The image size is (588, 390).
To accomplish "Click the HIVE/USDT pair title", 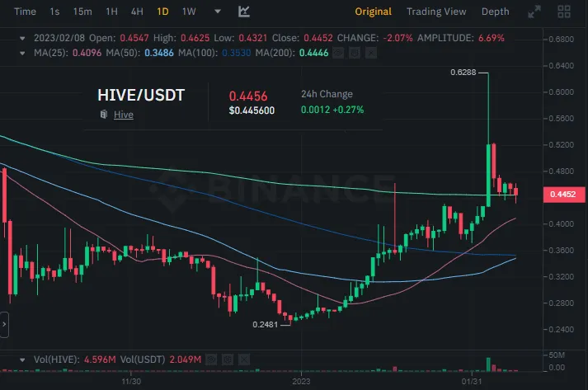I will pos(141,95).
